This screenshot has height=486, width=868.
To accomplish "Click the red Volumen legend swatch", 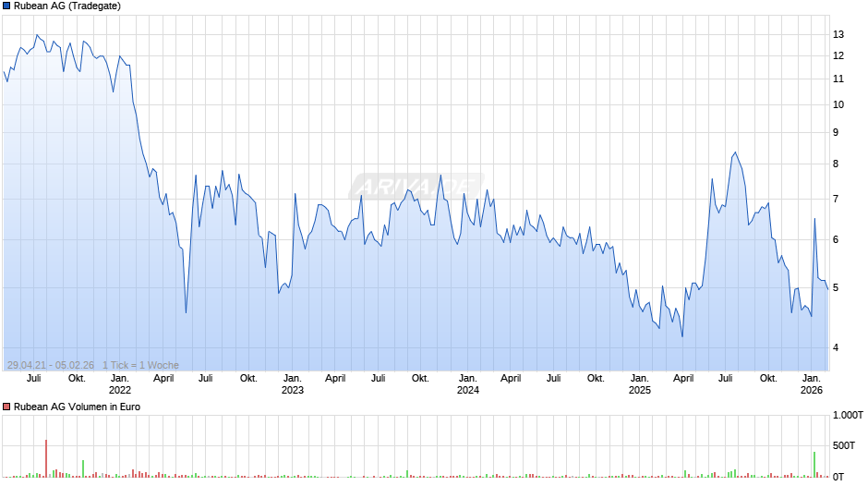I will [x=6, y=407].
